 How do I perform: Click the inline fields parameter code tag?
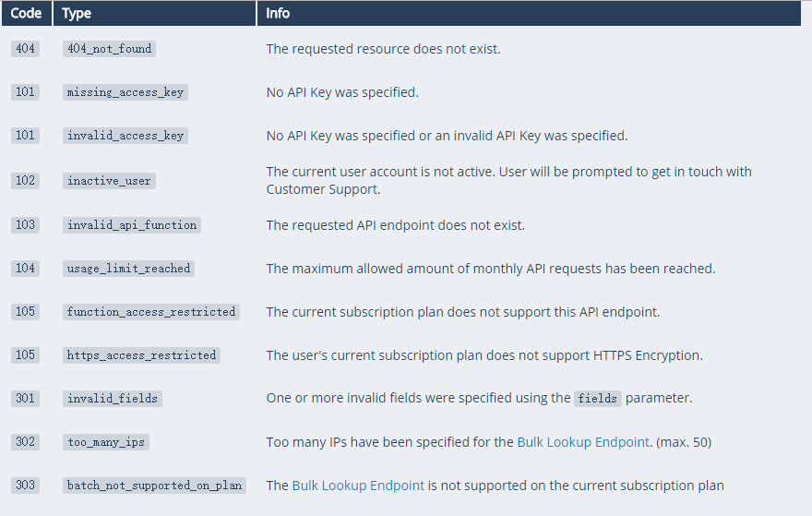pyautogui.click(x=598, y=399)
